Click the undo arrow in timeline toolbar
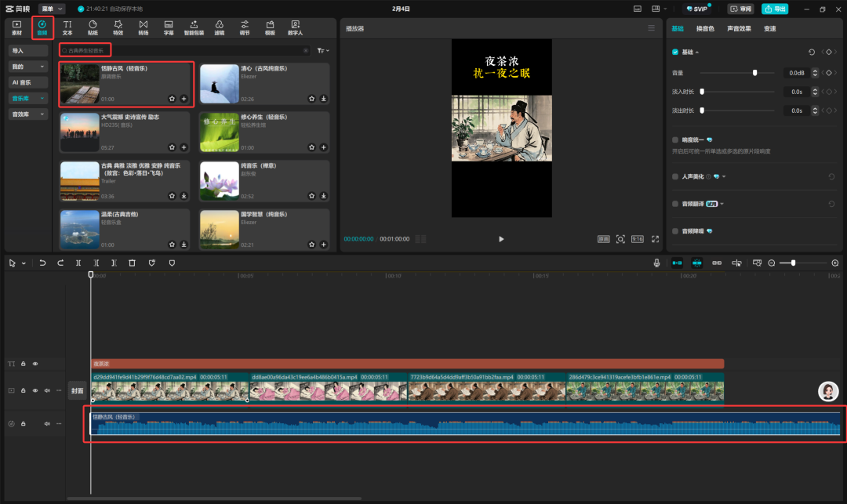Screen dimensions: 847x504 tap(42, 263)
